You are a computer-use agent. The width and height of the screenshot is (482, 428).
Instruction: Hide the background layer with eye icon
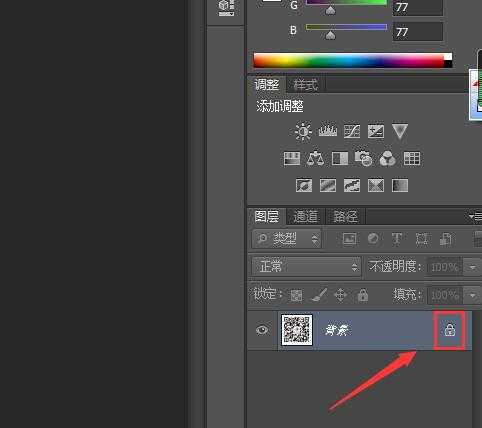point(262,330)
